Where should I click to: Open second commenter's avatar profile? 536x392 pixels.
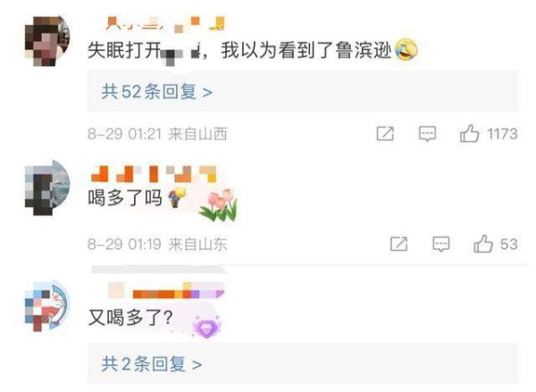(47, 188)
